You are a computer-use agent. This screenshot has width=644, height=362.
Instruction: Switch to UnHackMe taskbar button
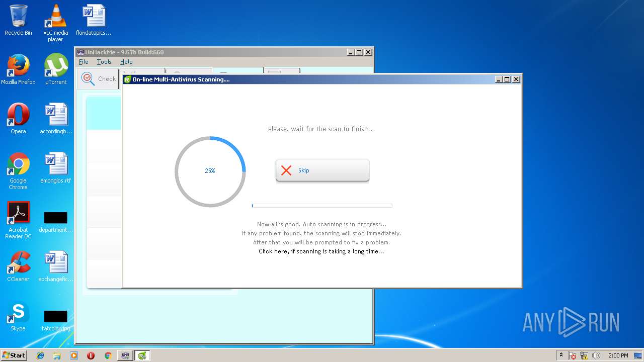click(125, 355)
